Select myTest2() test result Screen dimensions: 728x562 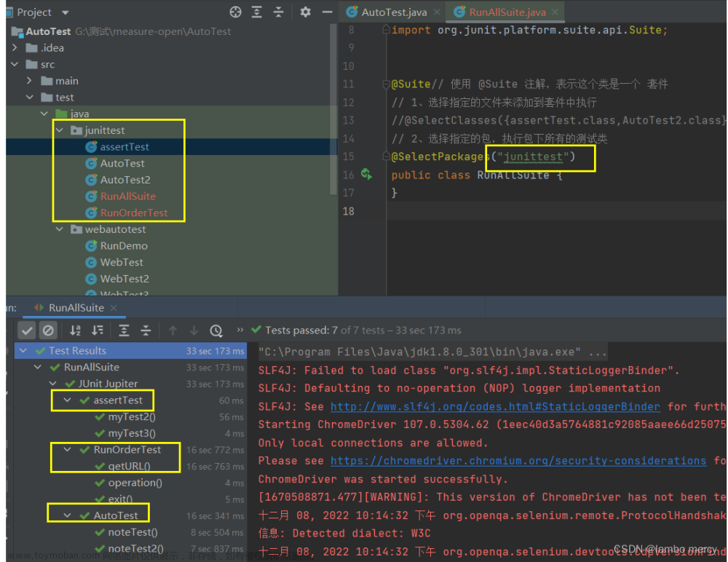coord(132,417)
